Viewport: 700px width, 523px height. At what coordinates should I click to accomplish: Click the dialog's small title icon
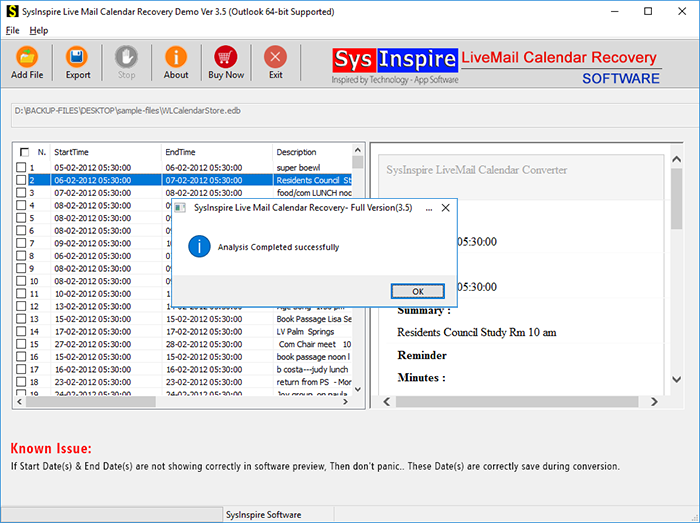(180, 208)
